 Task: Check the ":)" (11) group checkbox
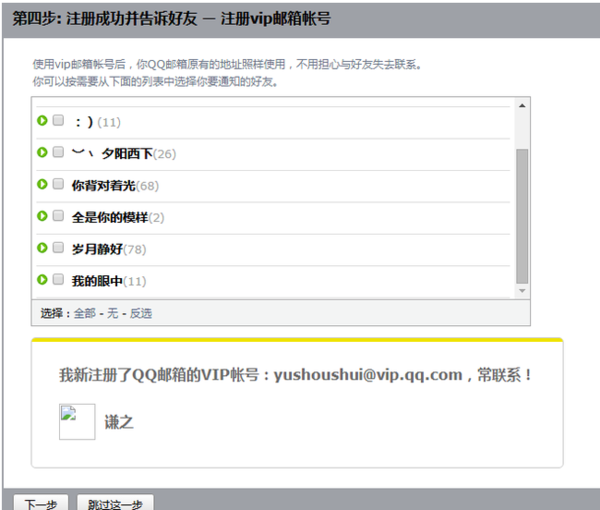click(58, 120)
